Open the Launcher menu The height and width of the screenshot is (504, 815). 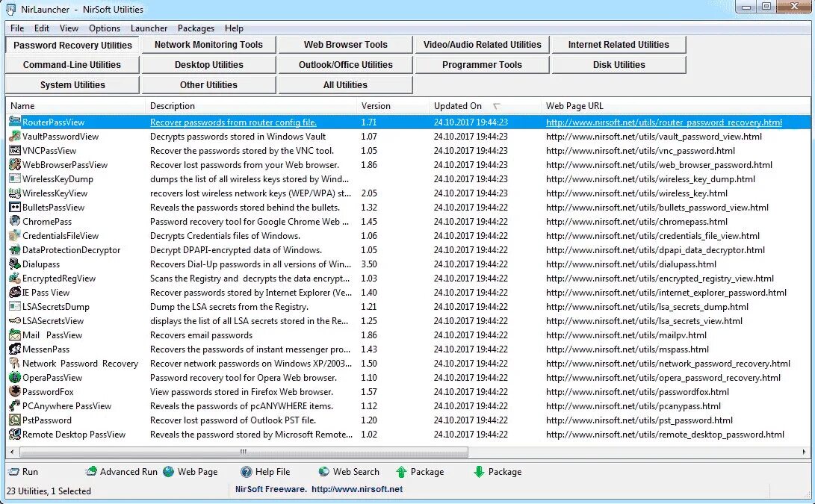point(149,28)
